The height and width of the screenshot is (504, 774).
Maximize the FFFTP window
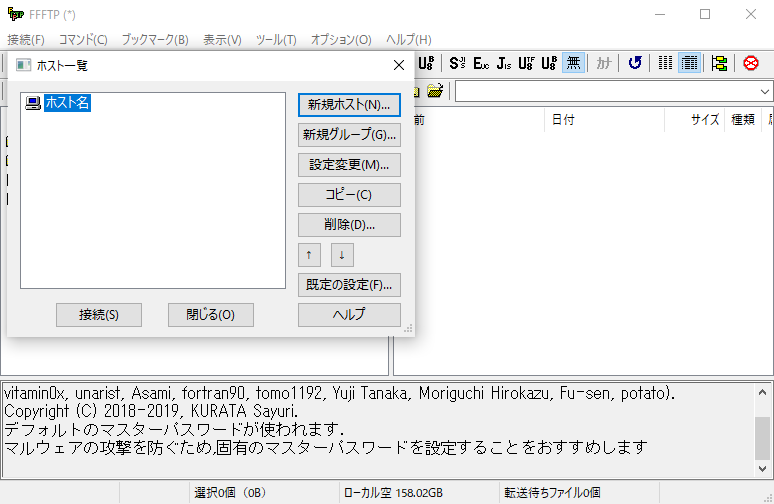[705, 14]
